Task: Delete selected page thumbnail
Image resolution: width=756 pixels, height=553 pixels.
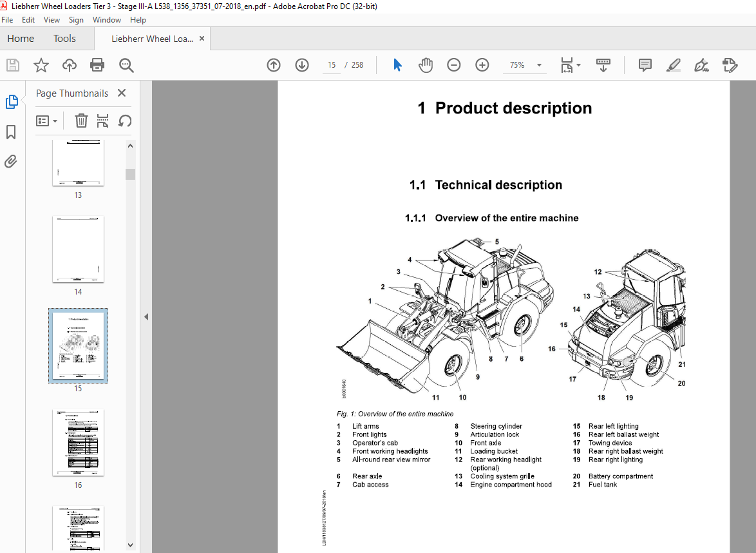Action: pyautogui.click(x=81, y=121)
